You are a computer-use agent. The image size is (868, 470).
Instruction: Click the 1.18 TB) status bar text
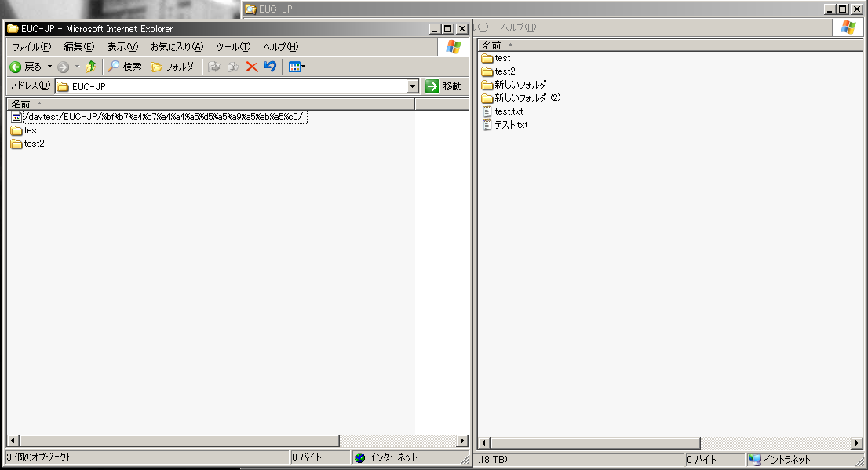point(491,460)
